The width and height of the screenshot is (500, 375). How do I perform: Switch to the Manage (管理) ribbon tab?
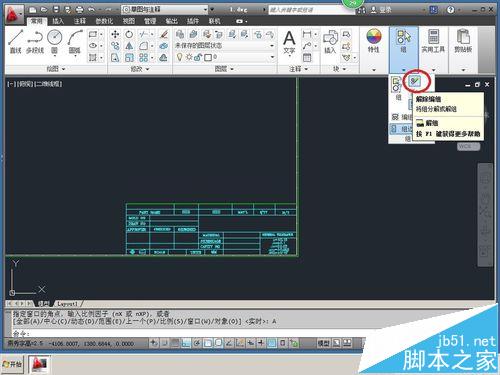(150, 21)
